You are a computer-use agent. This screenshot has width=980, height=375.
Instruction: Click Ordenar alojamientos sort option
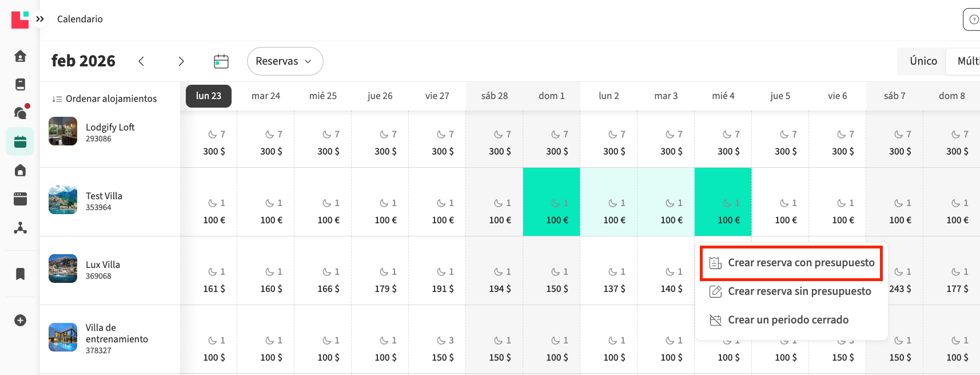point(105,98)
